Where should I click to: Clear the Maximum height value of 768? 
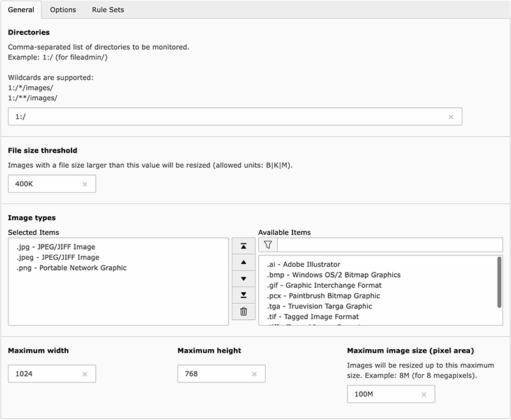pos(254,373)
